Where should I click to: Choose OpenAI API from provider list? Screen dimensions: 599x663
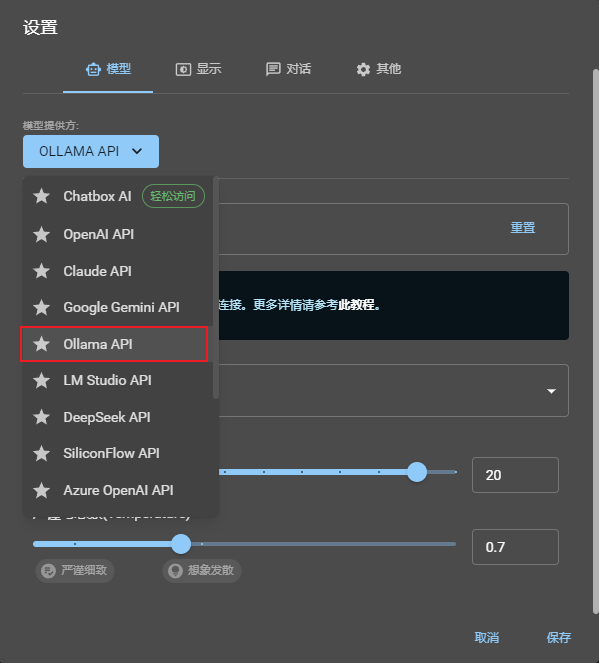click(118, 234)
